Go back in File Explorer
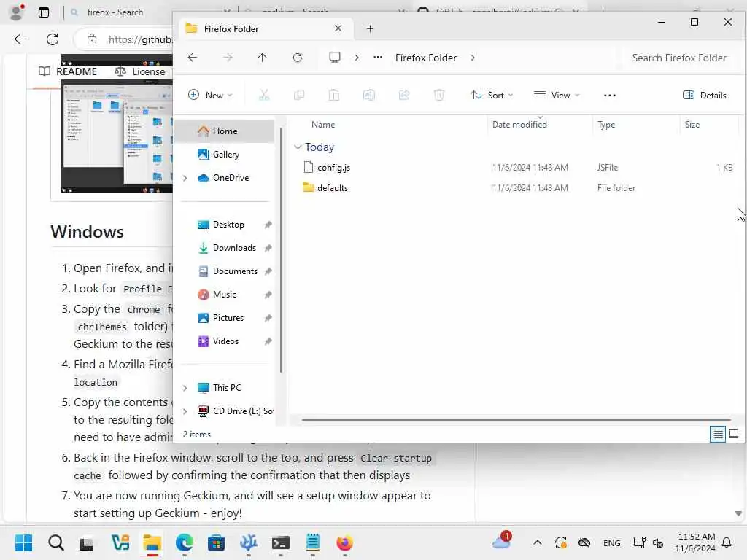This screenshot has width=747, height=560. 193,58
